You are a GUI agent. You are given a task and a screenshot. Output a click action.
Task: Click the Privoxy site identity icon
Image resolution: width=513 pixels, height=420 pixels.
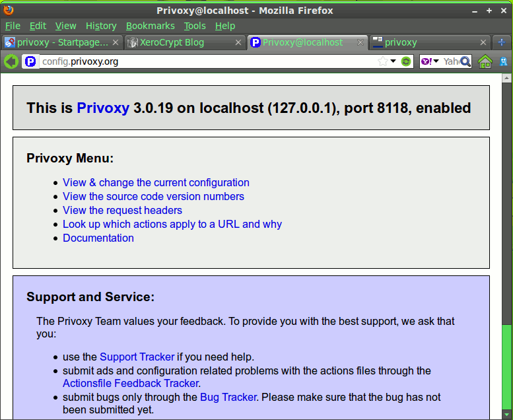click(30, 61)
